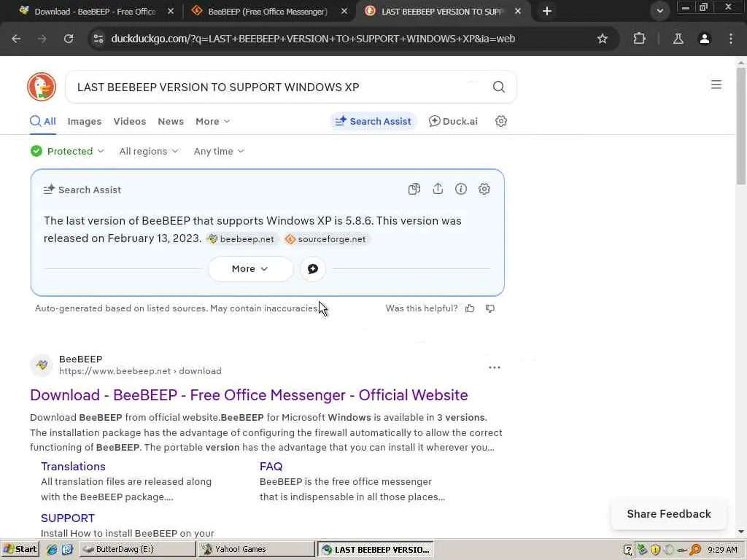Screen dimensions: 747x560
Task: Open three-dot menu for BeeBEEP result
Action: (495, 367)
